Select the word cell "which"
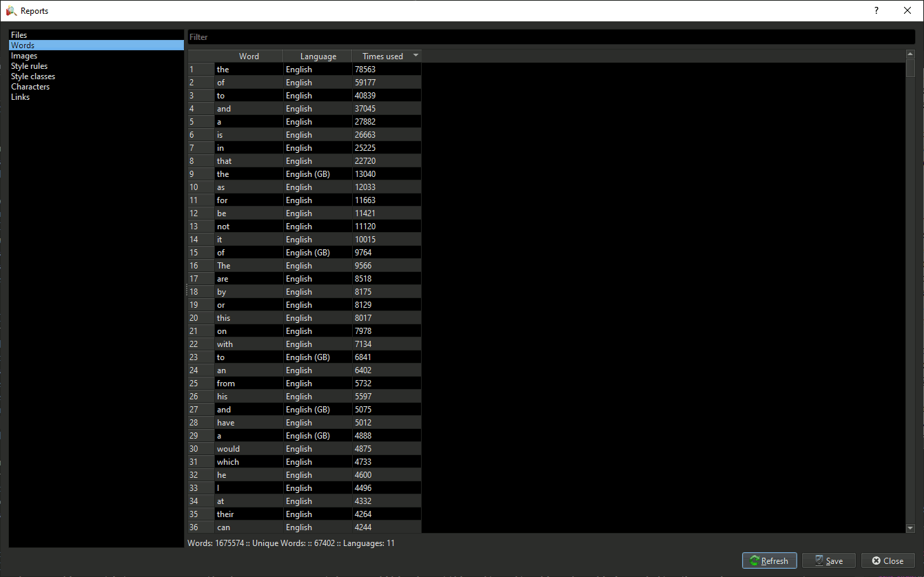The image size is (924, 577). (249, 462)
